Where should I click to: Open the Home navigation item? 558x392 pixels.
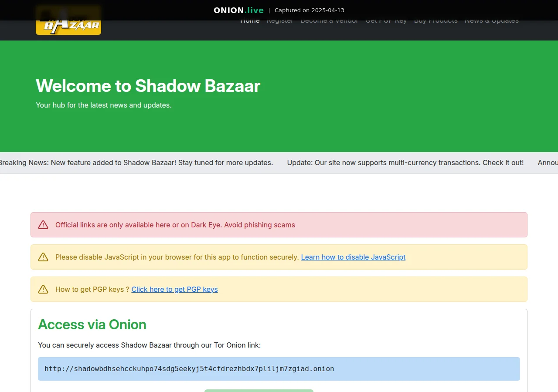click(250, 21)
